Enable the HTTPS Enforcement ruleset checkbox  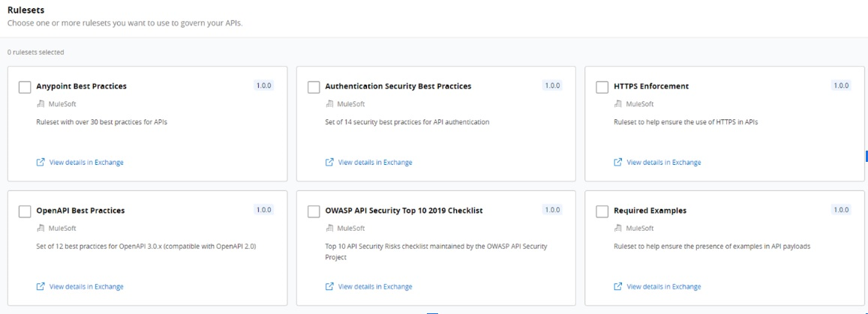pos(602,87)
